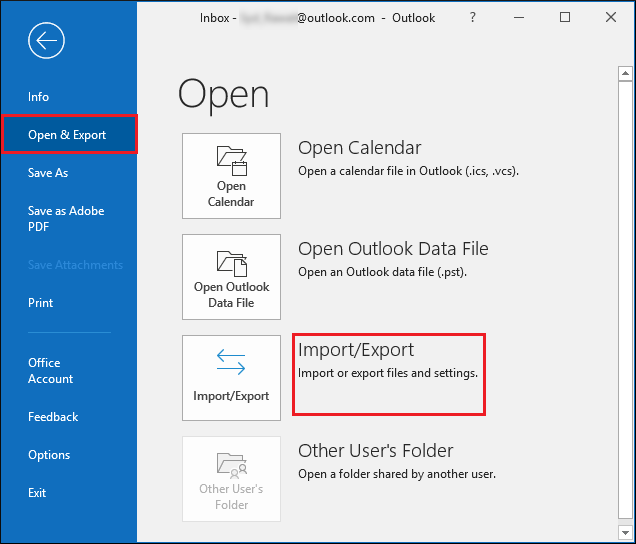The height and width of the screenshot is (544, 636).
Task: Open the Print page
Action: tap(40, 303)
